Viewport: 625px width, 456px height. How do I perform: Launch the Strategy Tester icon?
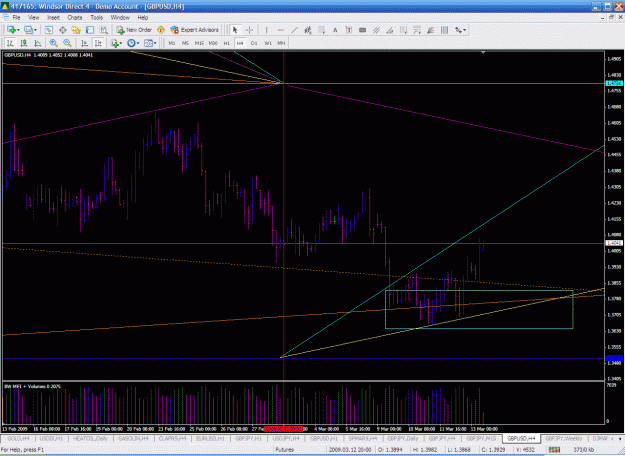tap(104, 30)
